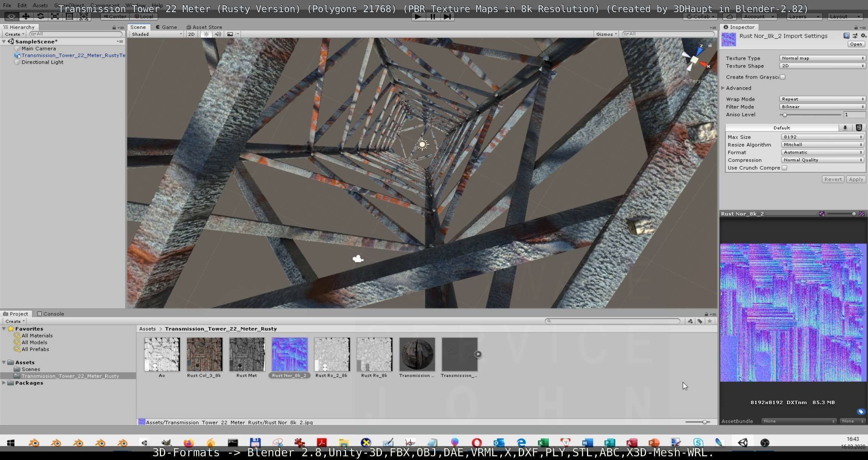Viewport: 868px width, 460px height.
Task: Open the Gizmos dropdown
Action: [x=606, y=34]
